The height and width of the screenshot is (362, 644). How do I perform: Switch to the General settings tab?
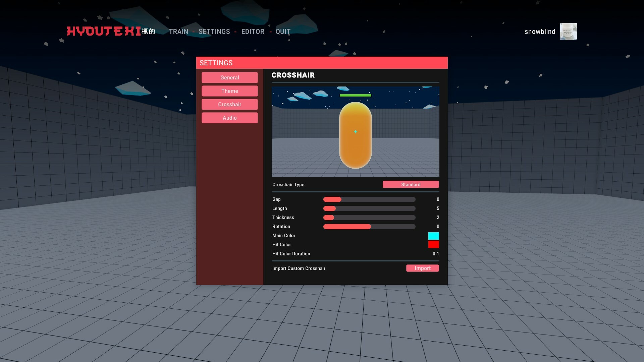(x=230, y=77)
